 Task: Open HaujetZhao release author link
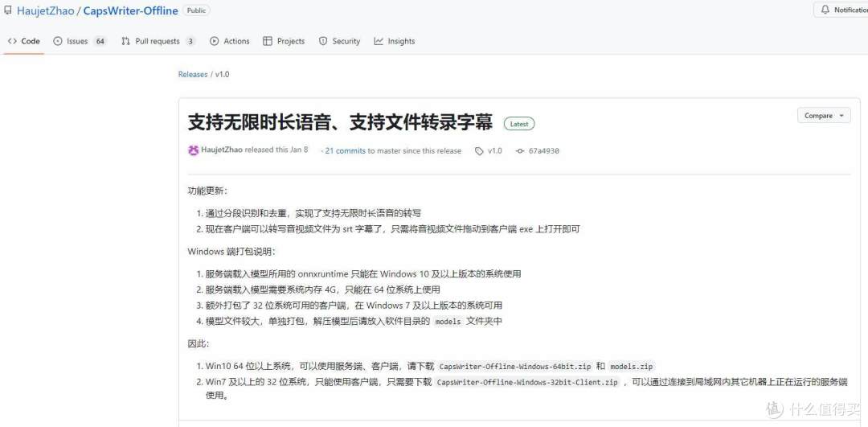(222, 150)
